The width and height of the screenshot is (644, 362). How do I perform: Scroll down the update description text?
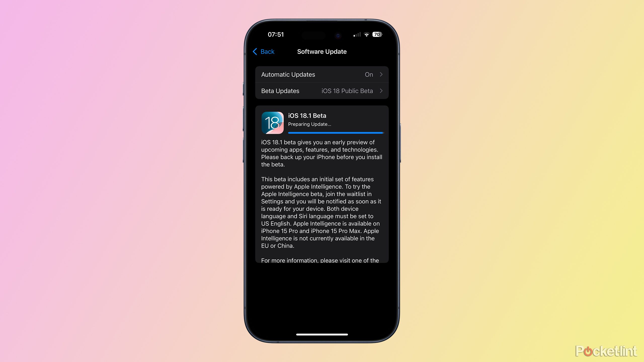click(321, 201)
